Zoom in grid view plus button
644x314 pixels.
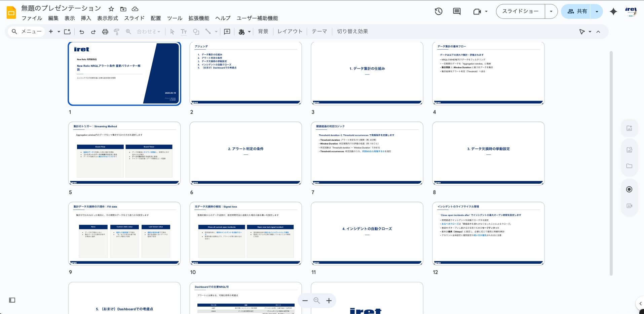(329, 301)
